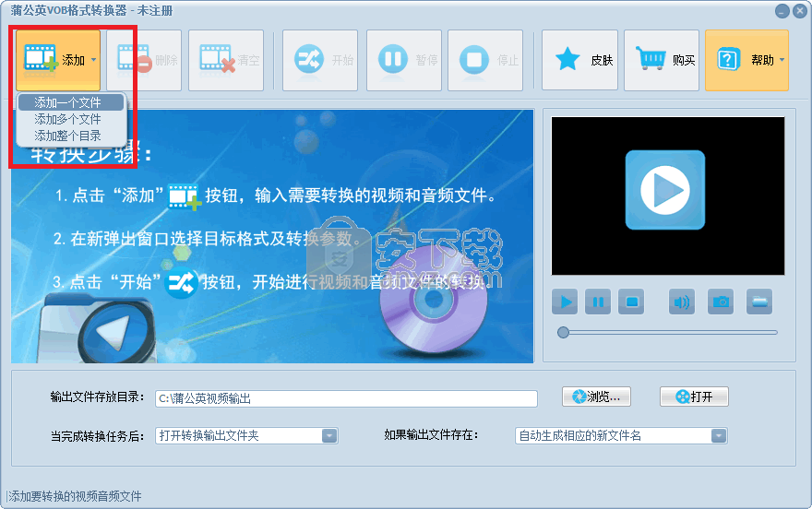The width and height of the screenshot is (812, 509).
Task: Click the 购买 (Buy) cart button
Action: point(662,60)
